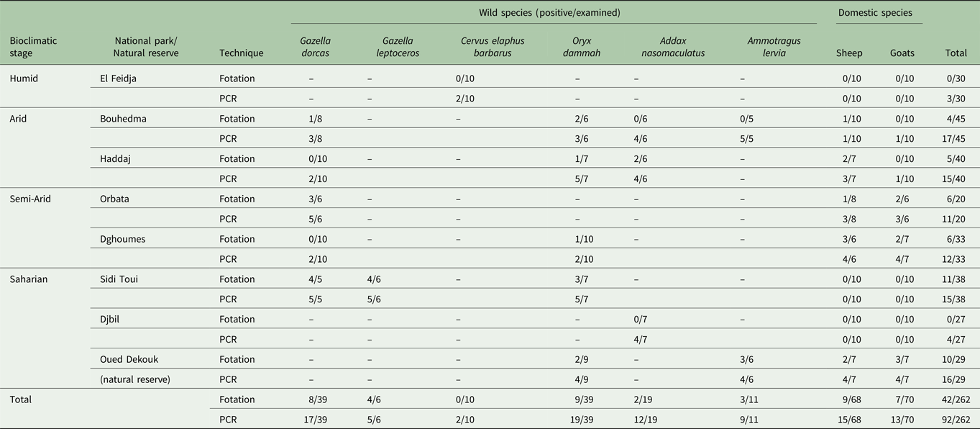Click the 42/262 total flotation value

(x=955, y=399)
